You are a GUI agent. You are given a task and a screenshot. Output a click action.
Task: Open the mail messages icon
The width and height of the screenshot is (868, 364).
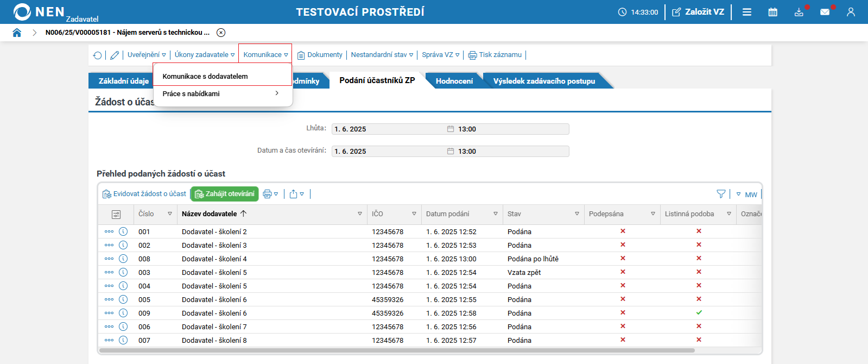pos(825,12)
